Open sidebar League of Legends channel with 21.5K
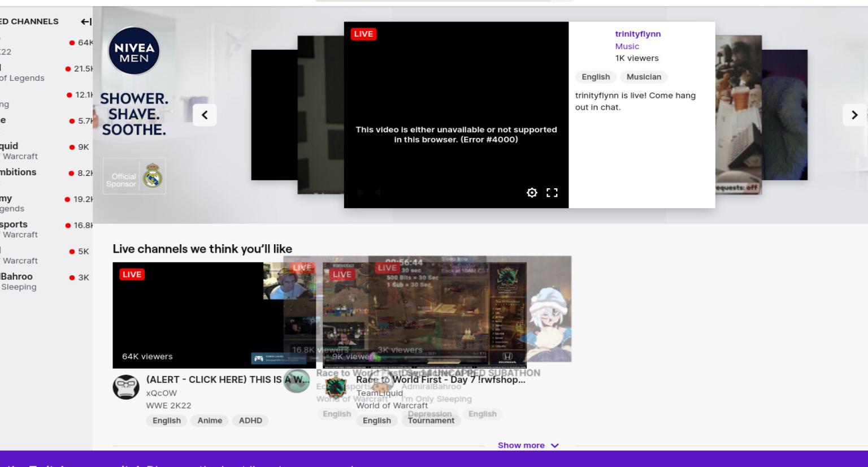 tap(46, 73)
